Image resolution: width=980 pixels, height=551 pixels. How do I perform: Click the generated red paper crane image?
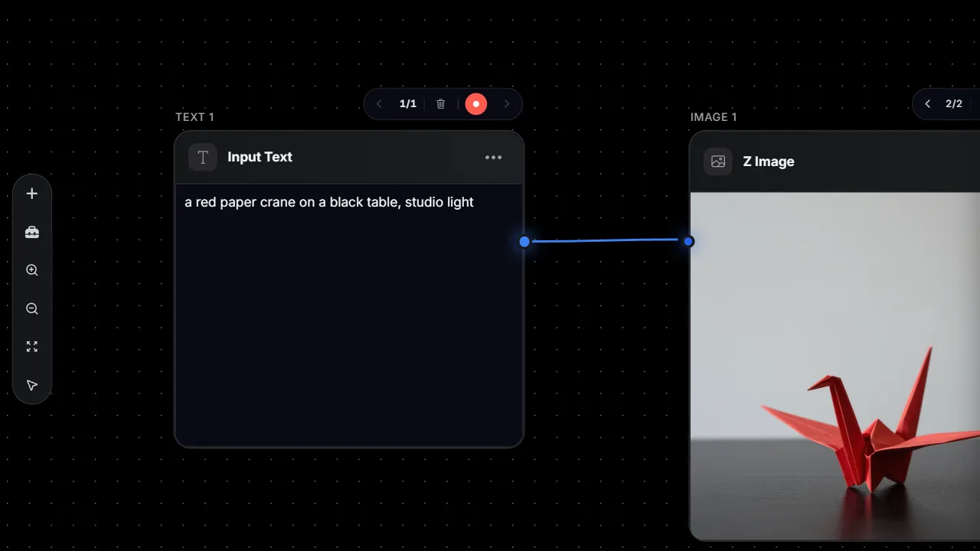835,366
